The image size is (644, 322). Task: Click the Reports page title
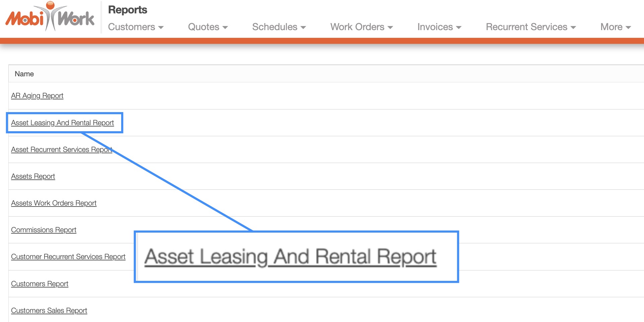[x=128, y=10]
